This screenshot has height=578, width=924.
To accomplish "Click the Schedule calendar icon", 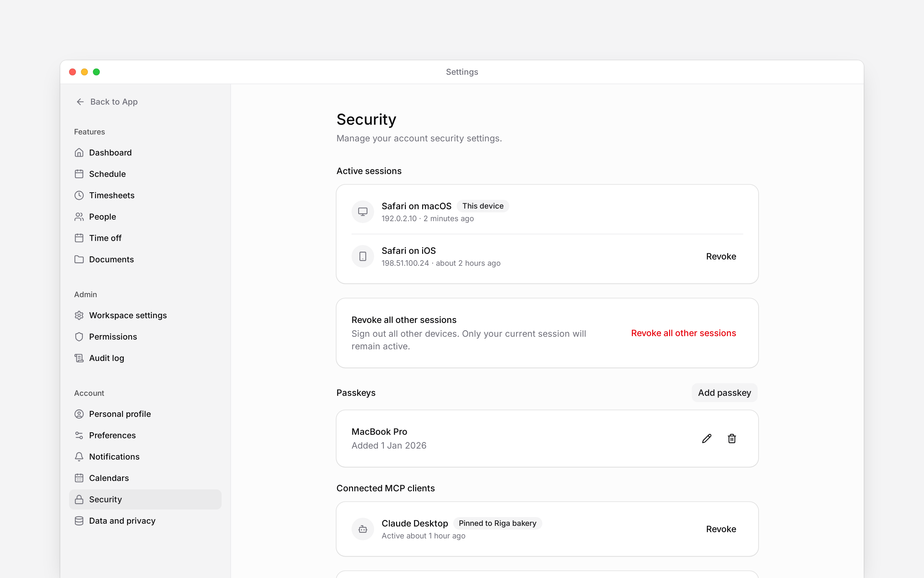I will 79,174.
